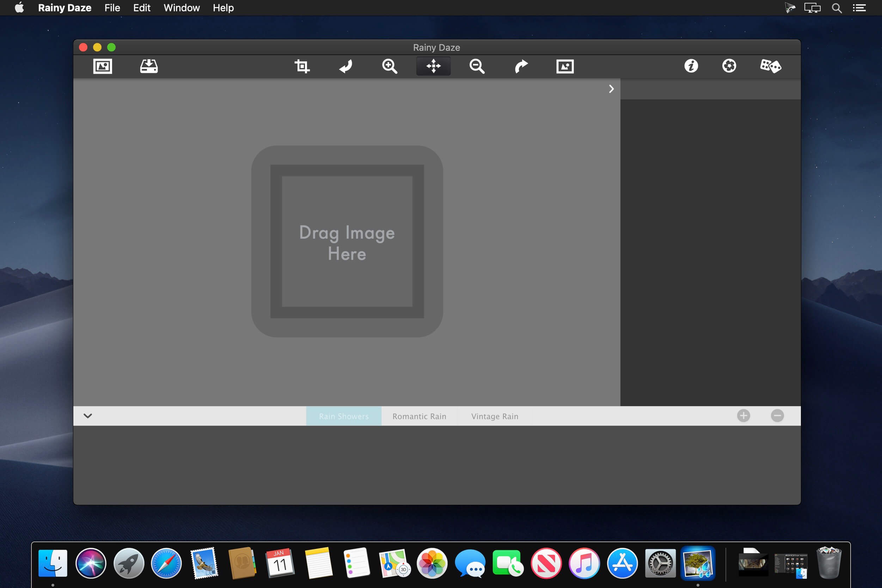This screenshot has height=588, width=882.
Task: Click the zoom in magnifier
Action: (390, 66)
